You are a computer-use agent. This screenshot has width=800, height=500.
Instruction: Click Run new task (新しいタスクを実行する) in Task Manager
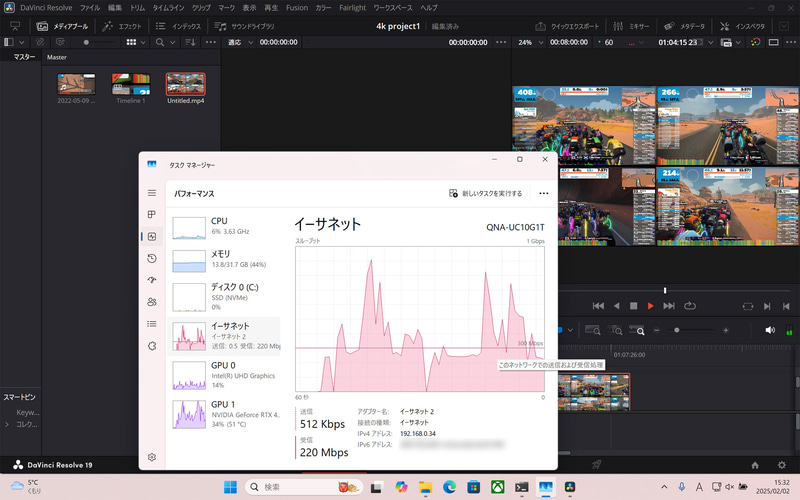tap(486, 193)
